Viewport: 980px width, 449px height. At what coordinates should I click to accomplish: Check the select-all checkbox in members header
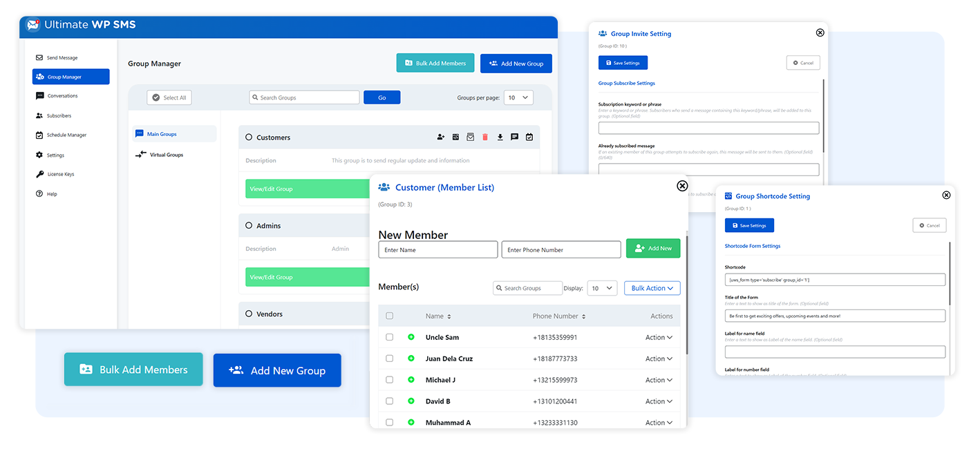click(x=390, y=316)
